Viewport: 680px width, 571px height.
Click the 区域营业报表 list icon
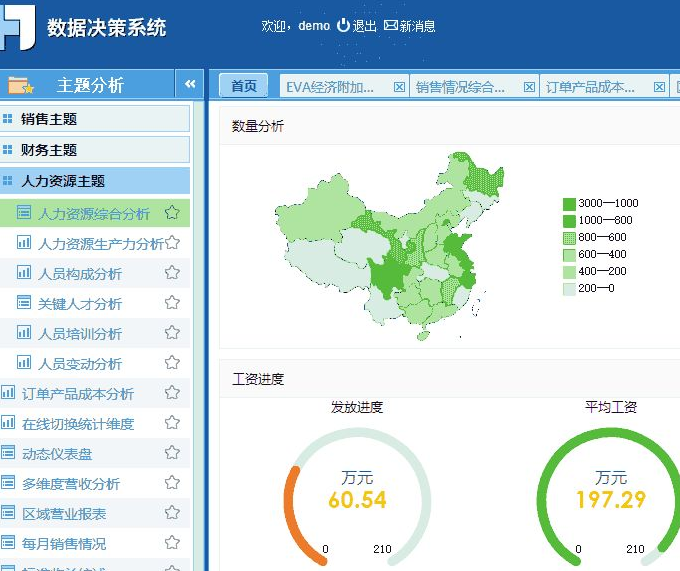9,513
